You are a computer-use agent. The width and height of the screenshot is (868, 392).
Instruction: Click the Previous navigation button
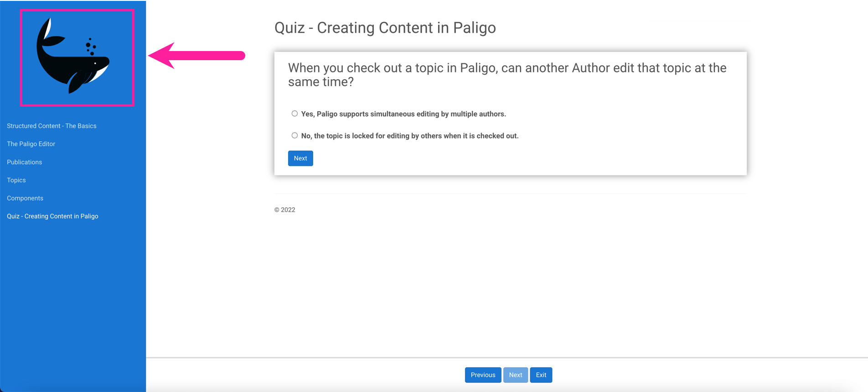point(482,375)
